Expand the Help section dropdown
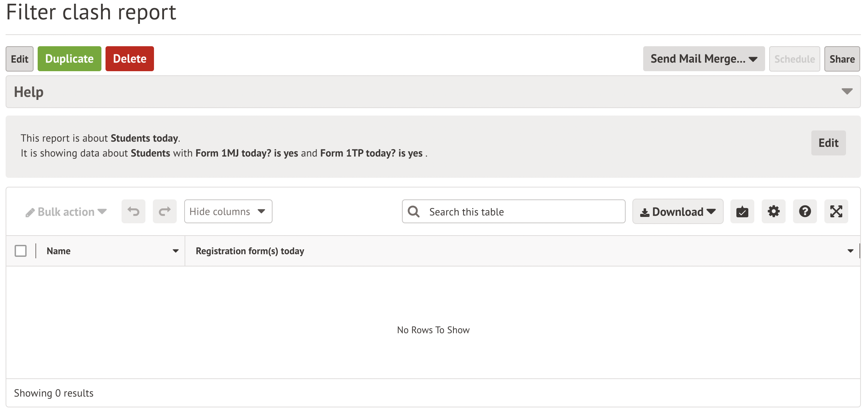Screen dimensions: 868x410 click(x=847, y=92)
